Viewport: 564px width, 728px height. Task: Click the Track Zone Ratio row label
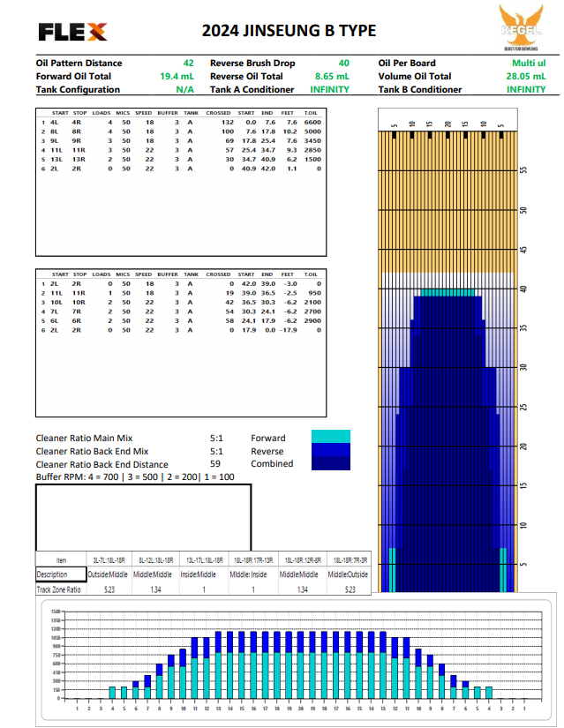pyautogui.click(x=58, y=589)
